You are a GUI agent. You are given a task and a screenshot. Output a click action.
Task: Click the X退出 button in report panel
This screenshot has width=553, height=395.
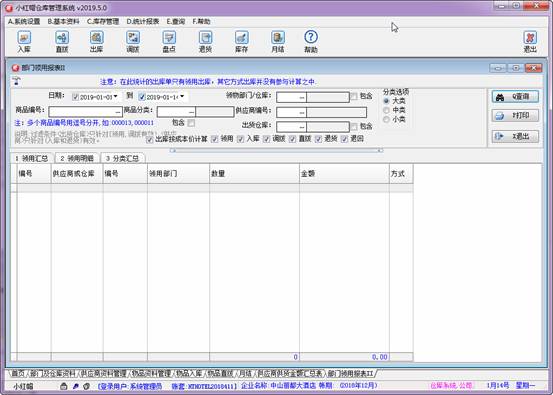coord(515,136)
